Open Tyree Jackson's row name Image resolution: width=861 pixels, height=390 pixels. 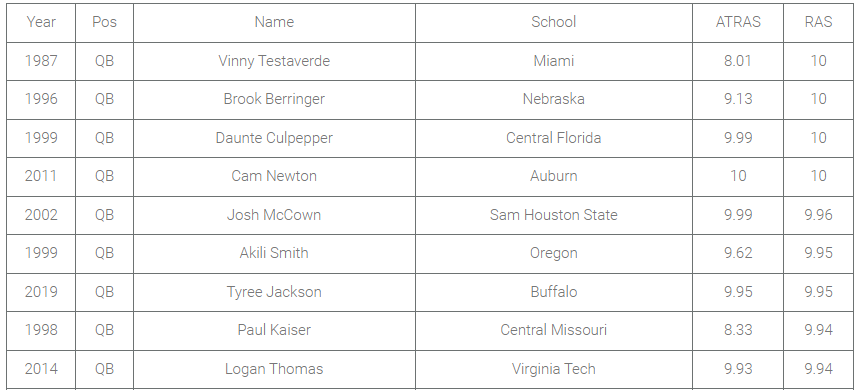pyautogui.click(x=274, y=292)
